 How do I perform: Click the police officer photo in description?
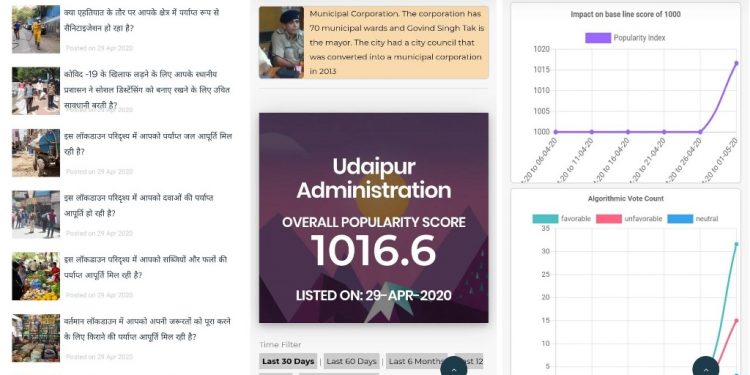coord(281,42)
